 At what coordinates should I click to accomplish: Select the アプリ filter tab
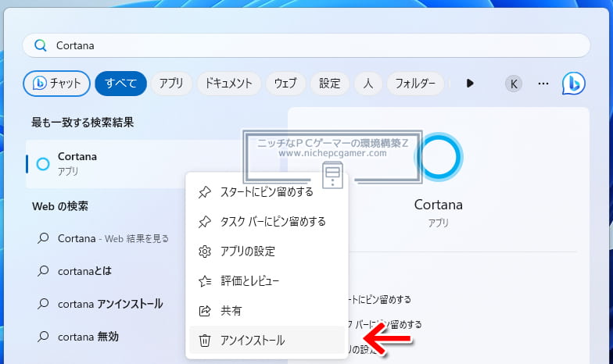(x=171, y=83)
